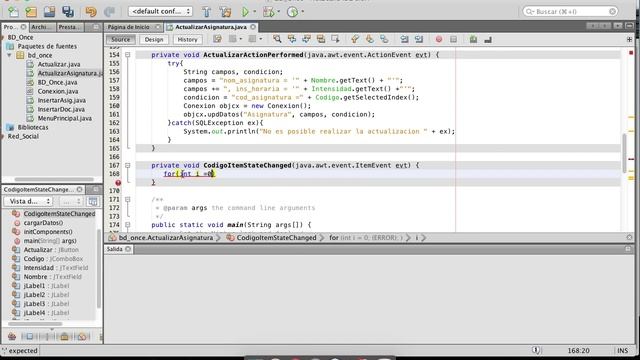Collapse the bd_once package node
This screenshot has height=360, width=640.
(x=9, y=55)
